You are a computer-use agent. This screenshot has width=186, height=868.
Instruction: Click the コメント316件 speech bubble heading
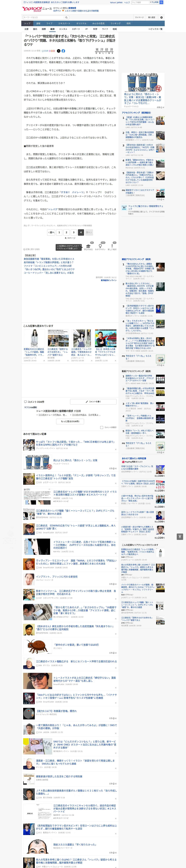coord(34,402)
